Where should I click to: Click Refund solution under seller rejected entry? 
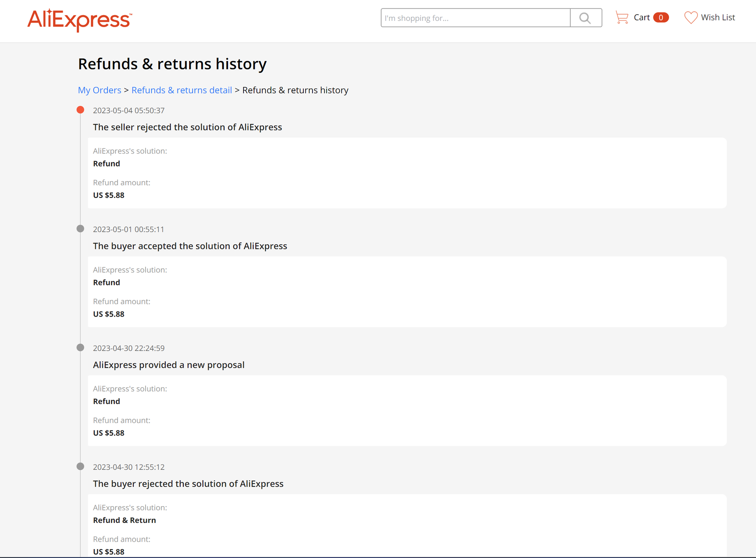pyautogui.click(x=106, y=164)
